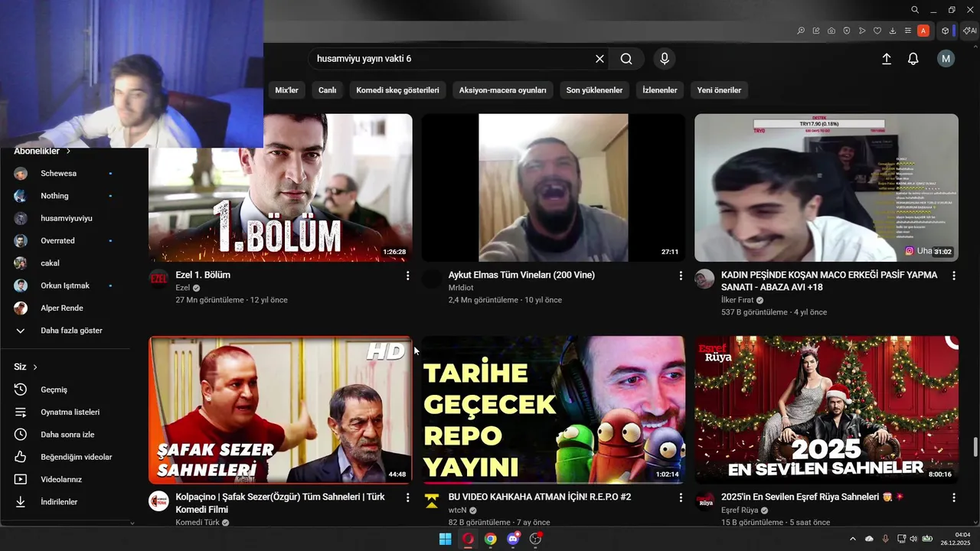The image size is (980, 551).
Task: Open options menu for Aykut Elmas video
Action: (681, 275)
